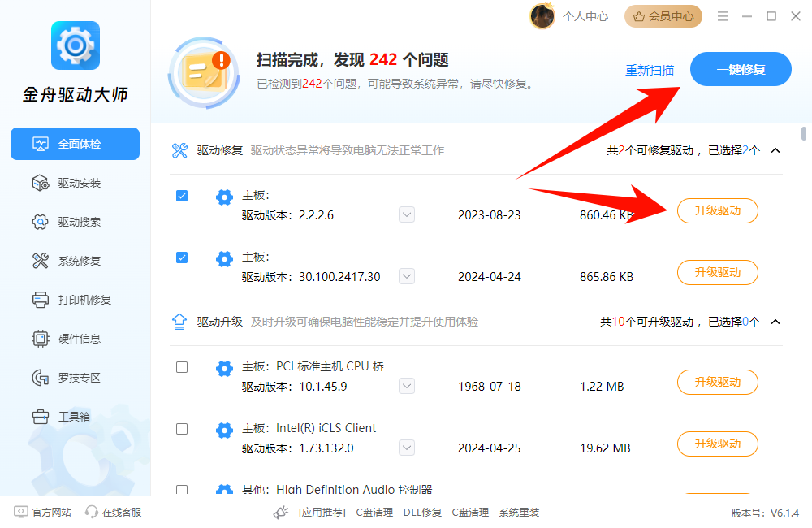Uncheck the driver 30.100.2417.30 checkbox

pos(182,257)
